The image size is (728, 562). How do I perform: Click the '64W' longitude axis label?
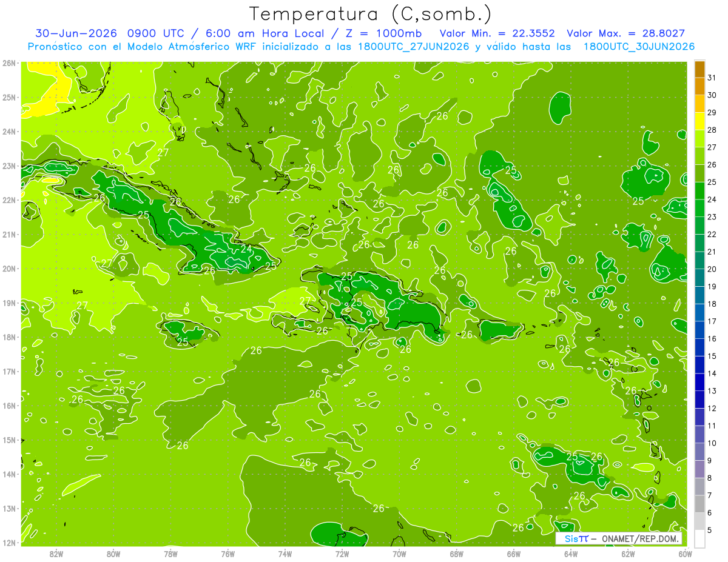click(x=571, y=554)
